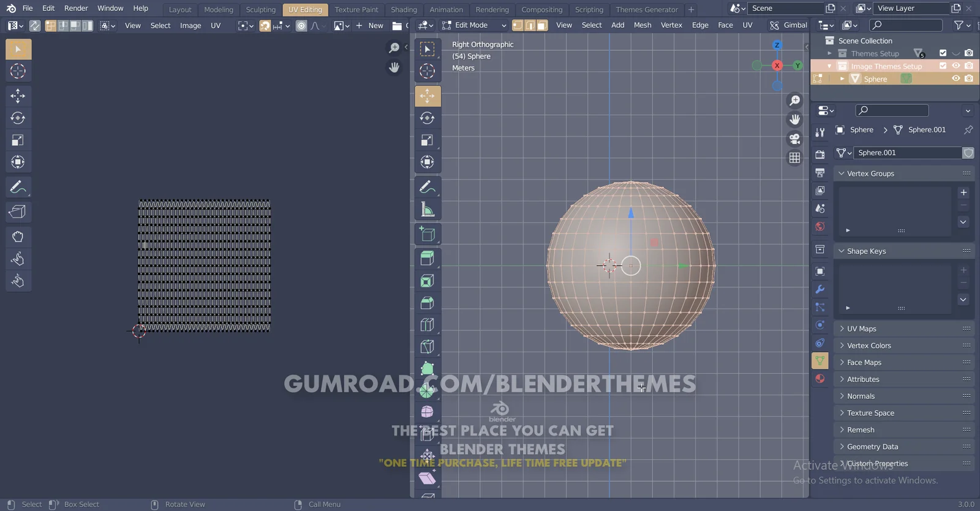
Task: Select the Cursor tool in UV editor
Action: [x=18, y=71]
